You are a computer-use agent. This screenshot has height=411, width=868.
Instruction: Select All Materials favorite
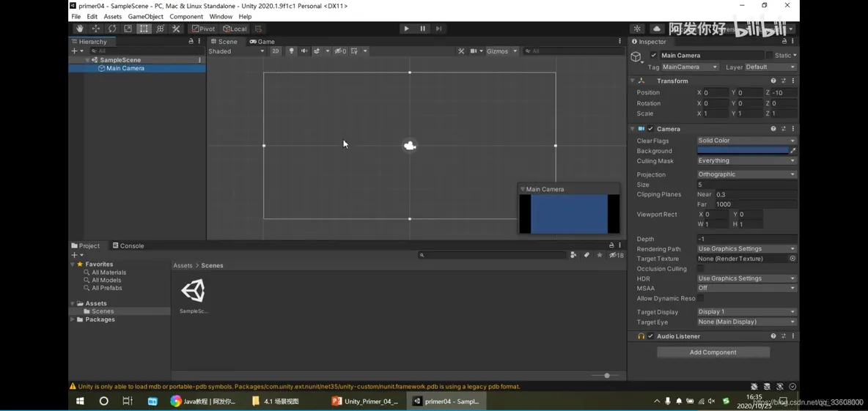(108, 272)
